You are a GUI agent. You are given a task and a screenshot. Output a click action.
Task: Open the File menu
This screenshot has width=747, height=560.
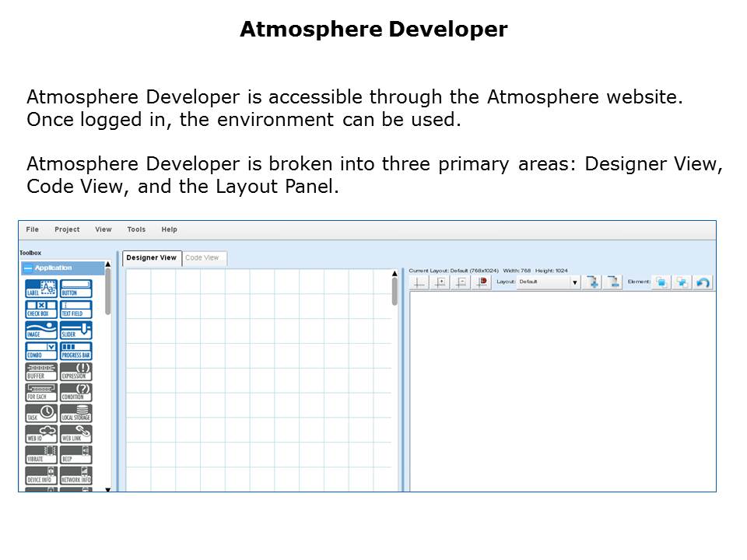pos(32,229)
